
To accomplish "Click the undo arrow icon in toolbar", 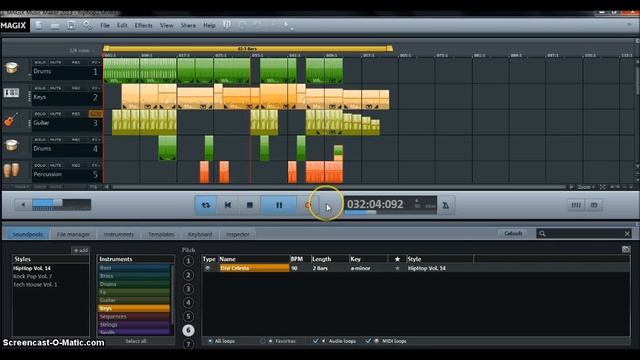I will (x=242, y=25).
